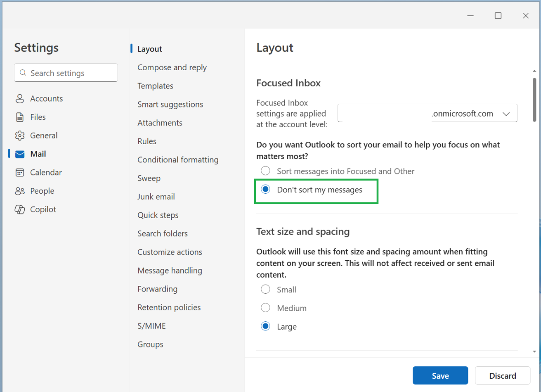Click the Calendar grid icon

(x=20, y=173)
